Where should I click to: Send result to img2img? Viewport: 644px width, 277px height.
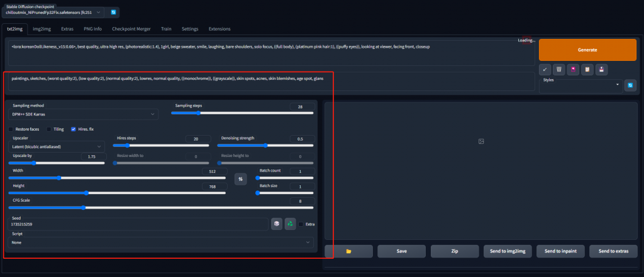[x=508, y=251]
